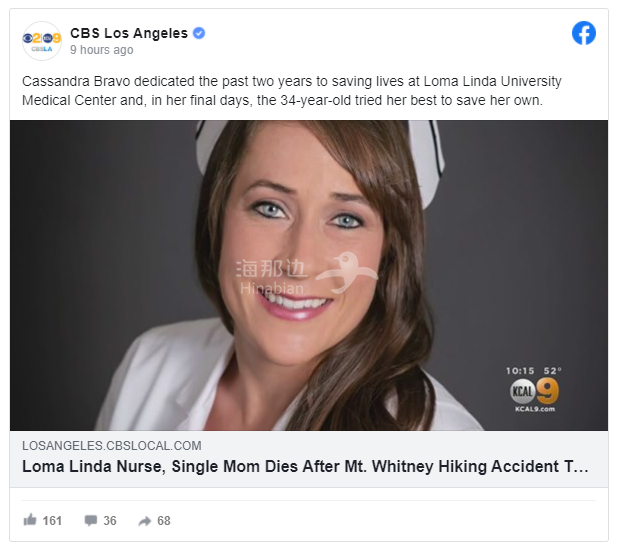Click the KCAL9.COM text under the logo

click(x=535, y=409)
